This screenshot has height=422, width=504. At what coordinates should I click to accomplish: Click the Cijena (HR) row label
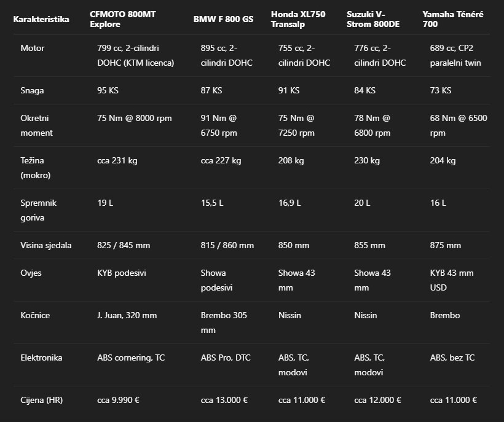click(x=42, y=400)
